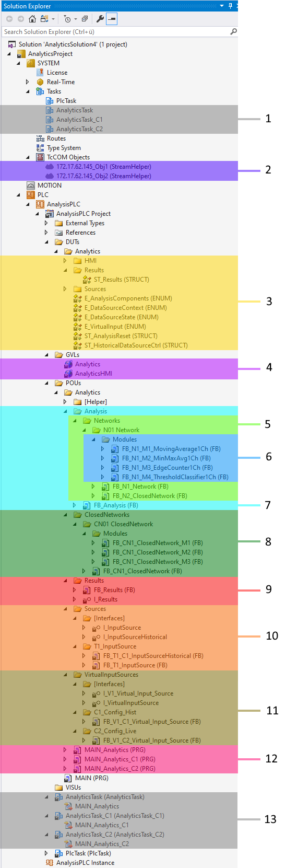Open ST_Results (STRUCT)
The height and width of the screenshot is (868, 286).
click(122, 280)
